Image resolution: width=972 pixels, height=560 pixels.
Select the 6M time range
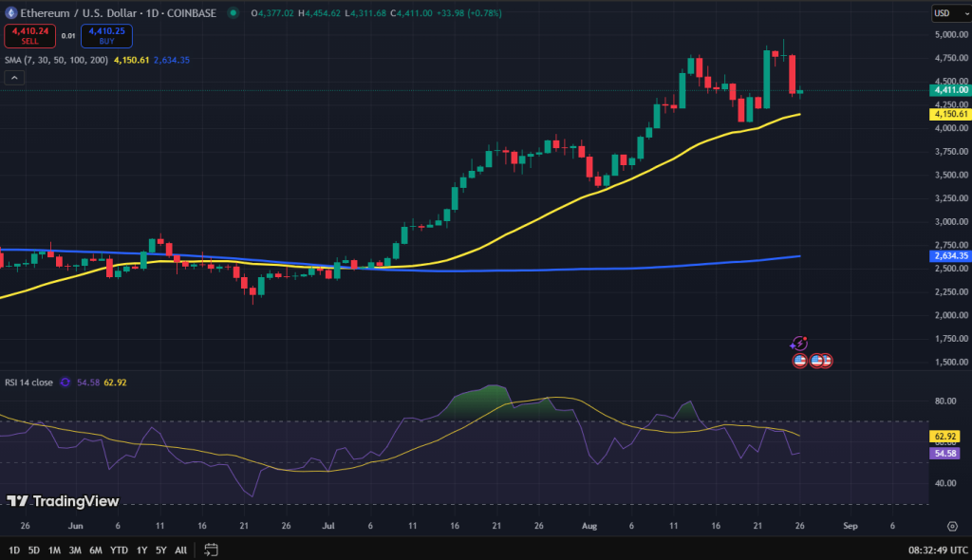(96, 551)
